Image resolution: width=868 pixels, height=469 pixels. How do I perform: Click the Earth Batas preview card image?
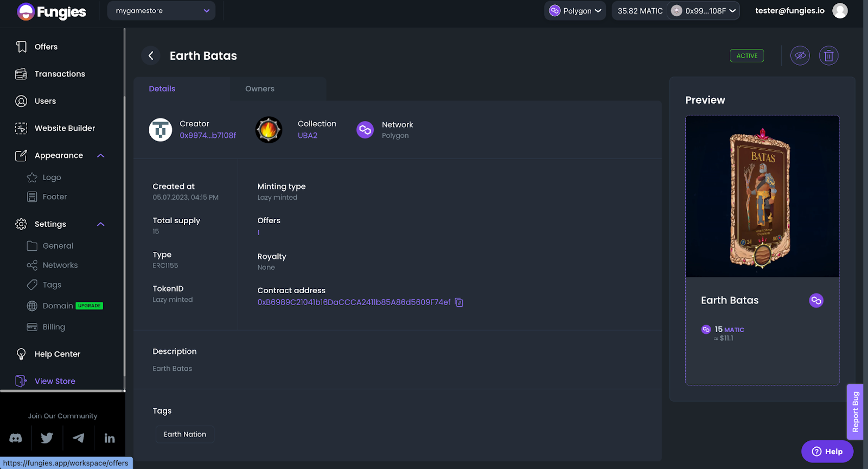(x=762, y=197)
